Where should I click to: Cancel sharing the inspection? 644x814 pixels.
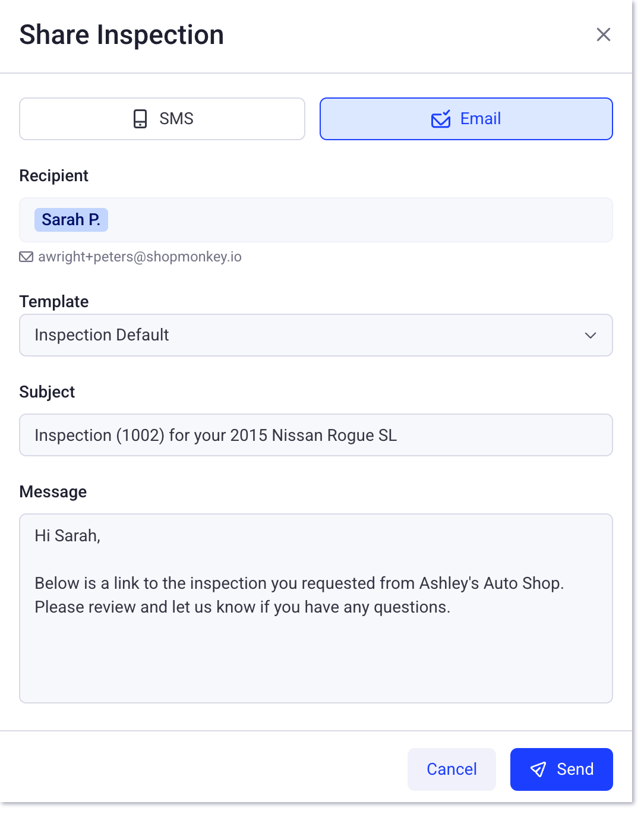[452, 769]
